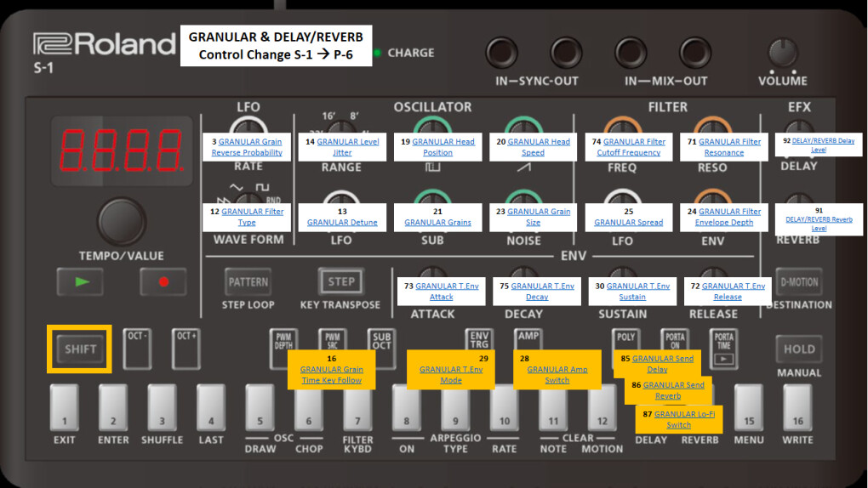The height and width of the screenshot is (488, 868).
Task: Open GRANULAR T.Env Decay link
Action: [x=542, y=292]
